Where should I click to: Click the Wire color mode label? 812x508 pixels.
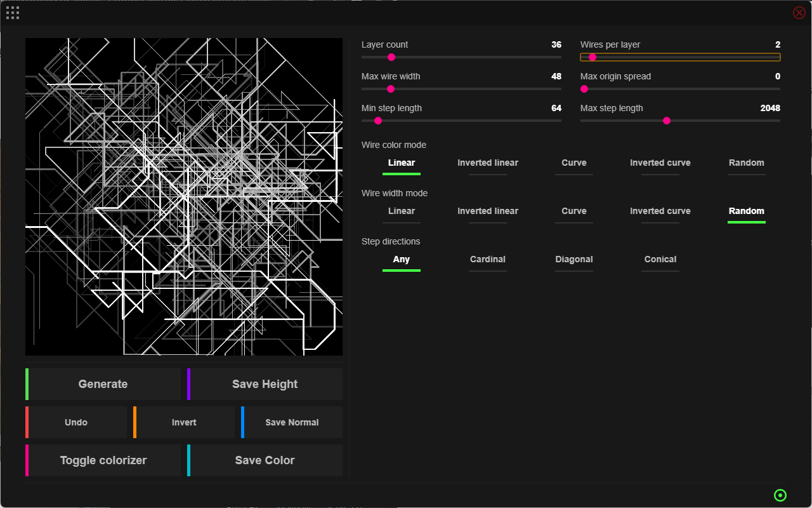(394, 145)
